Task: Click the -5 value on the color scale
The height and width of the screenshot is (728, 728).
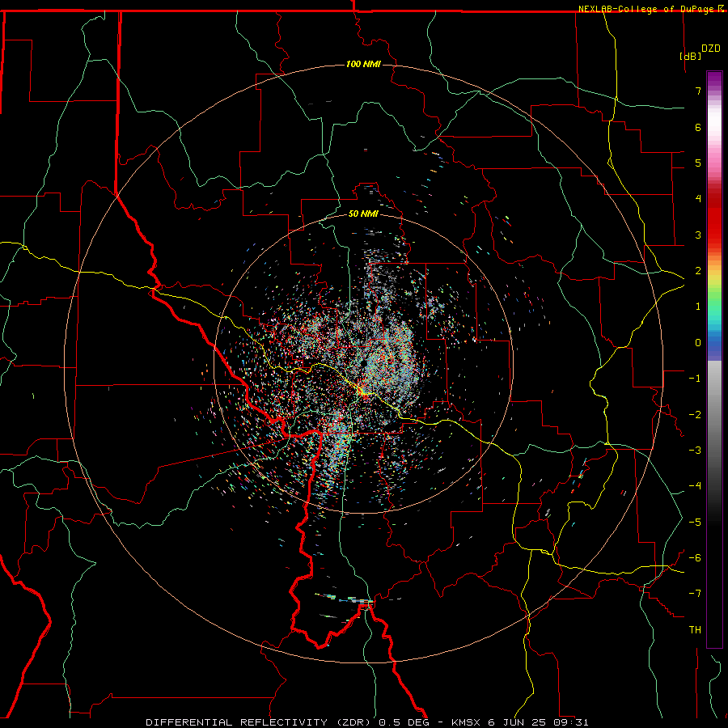Action: pos(695,523)
